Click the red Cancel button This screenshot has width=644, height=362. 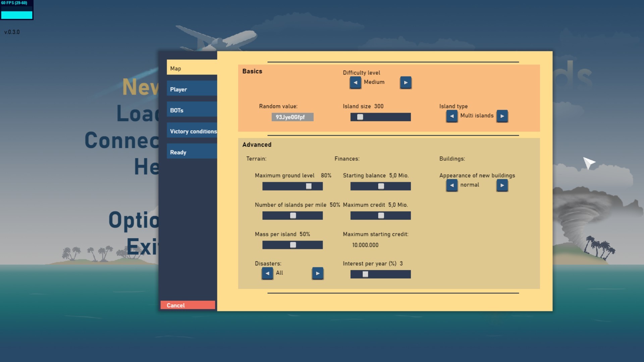tap(187, 305)
